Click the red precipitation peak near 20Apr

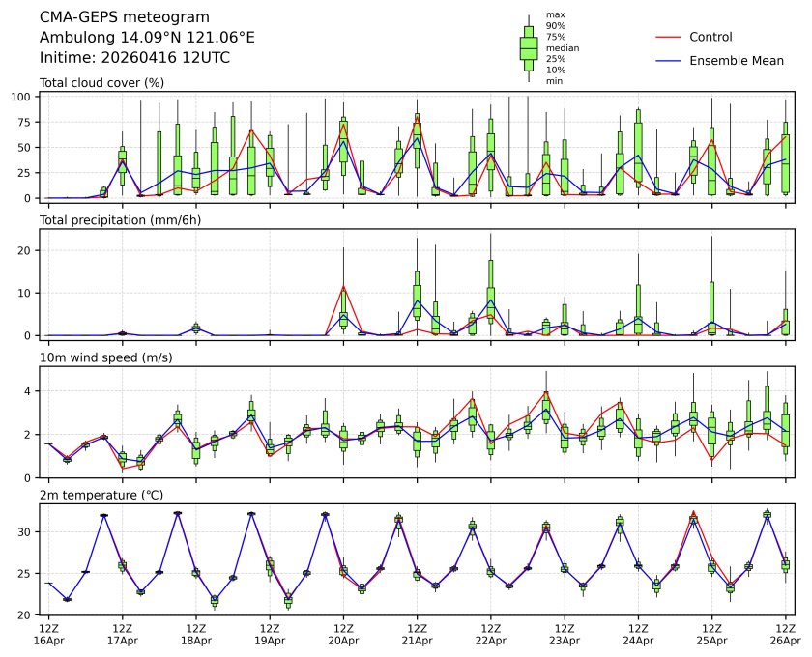click(343, 286)
